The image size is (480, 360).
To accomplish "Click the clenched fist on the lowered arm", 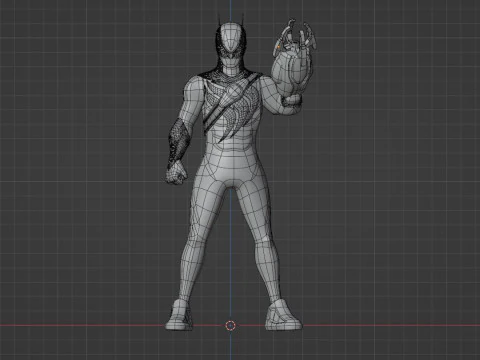I will 176,172.
